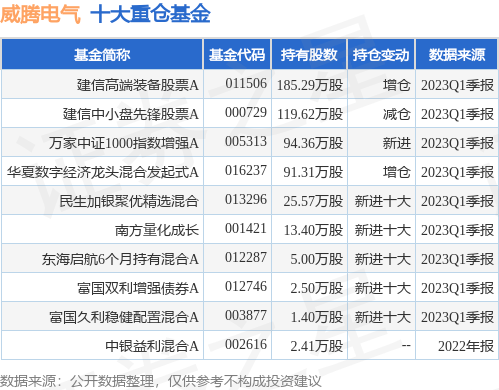
Task: Click fund code 005313
Action: [x=246, y=141]
